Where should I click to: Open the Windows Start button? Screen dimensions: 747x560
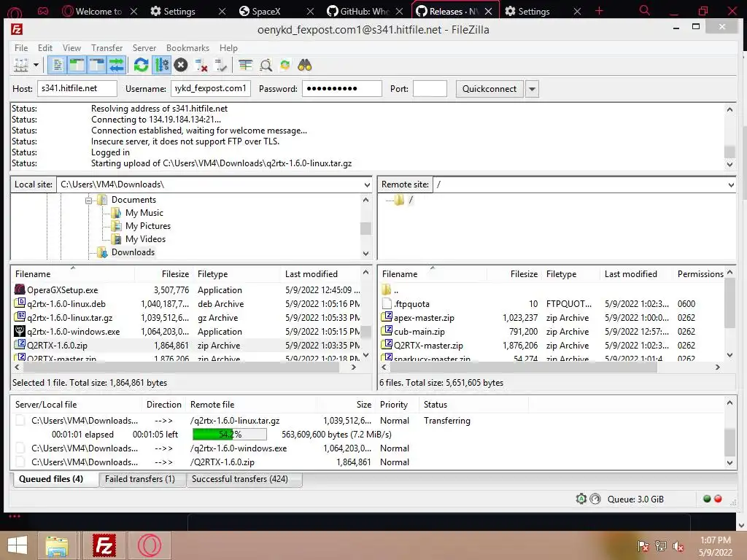click(x=18, y=545)
